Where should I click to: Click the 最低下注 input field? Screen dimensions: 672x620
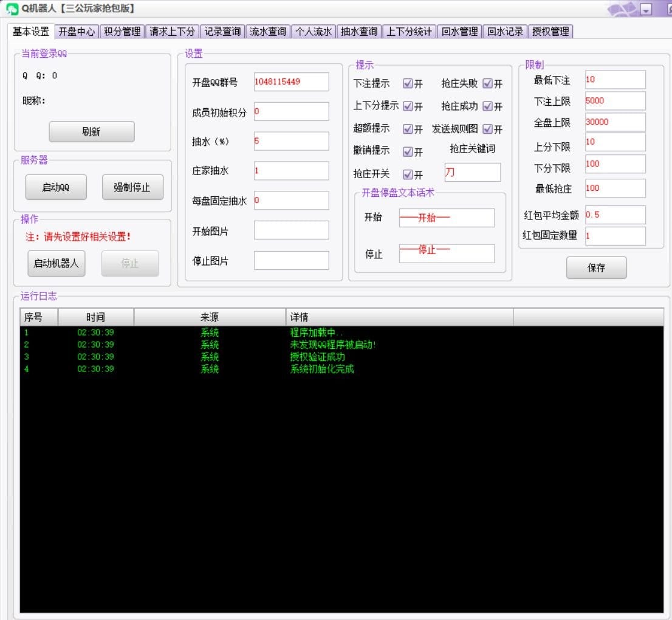[615, 80]
